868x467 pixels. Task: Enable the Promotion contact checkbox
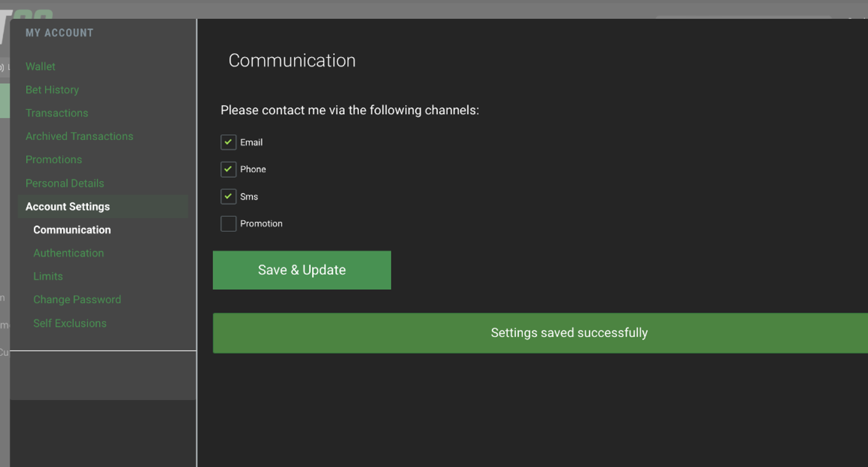pos(228,224)
